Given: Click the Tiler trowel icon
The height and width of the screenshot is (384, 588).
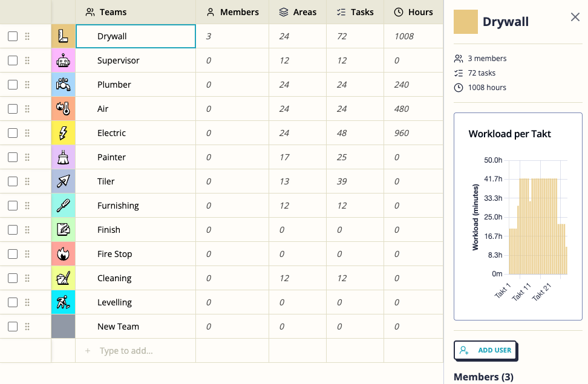Looking at the screenshot, I should click(63, 181).
